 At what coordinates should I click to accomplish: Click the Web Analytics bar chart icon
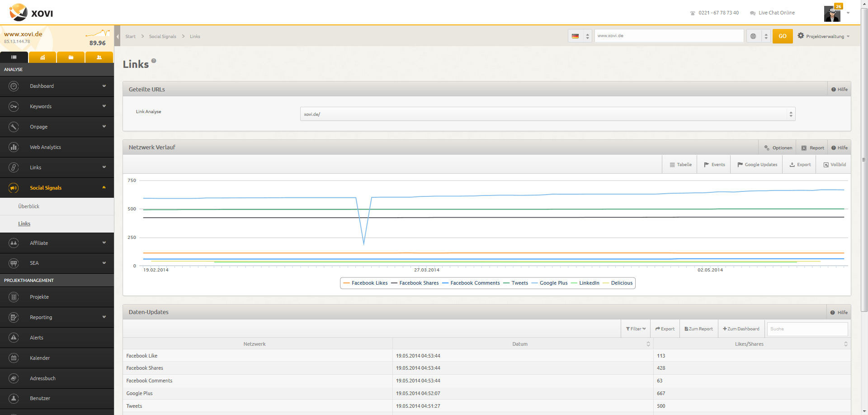click(14, 147)
